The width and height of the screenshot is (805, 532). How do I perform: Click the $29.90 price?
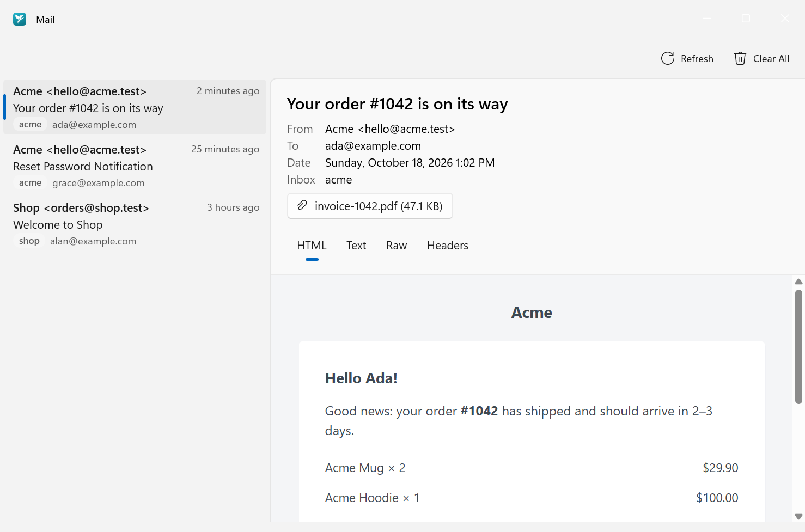click(x=721, y=468)
